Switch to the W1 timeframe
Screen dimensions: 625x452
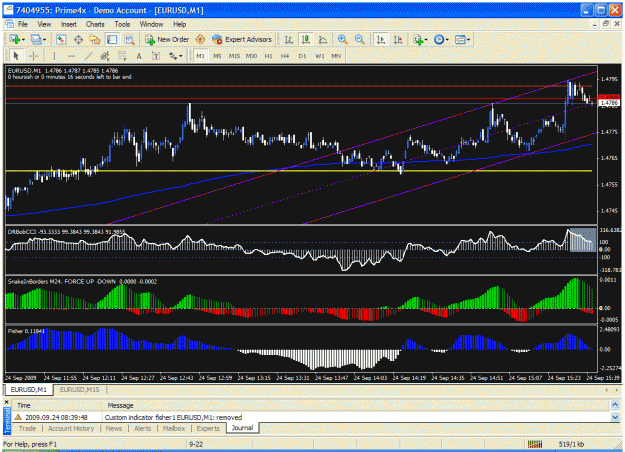pos(320,56)
